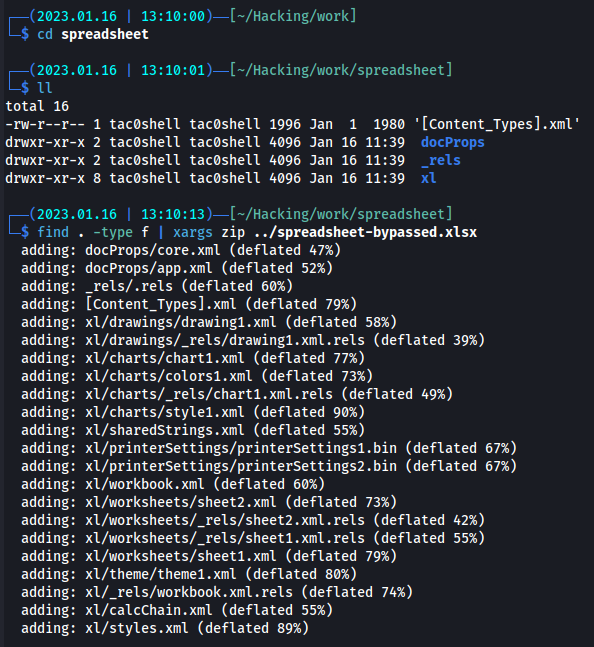Click 'xl/worksheets/sheet1.xml' output line
Screen dimensions: 594x647
click(x=209, y=556)
